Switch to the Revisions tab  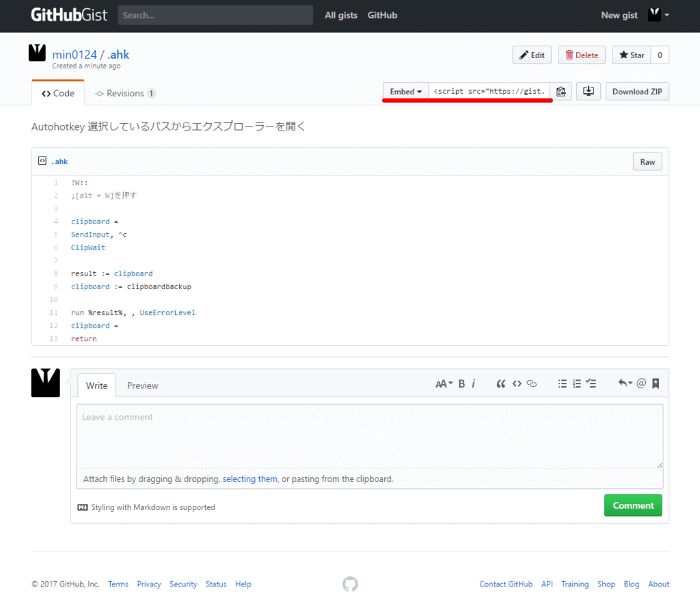[x=125, y=94]
